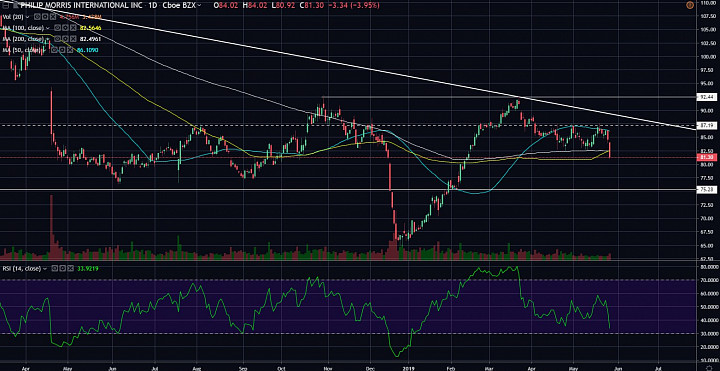Hide the MA (100, close) line
The image size is (720, 371).
pyautogui.click(x=57, y=28)
